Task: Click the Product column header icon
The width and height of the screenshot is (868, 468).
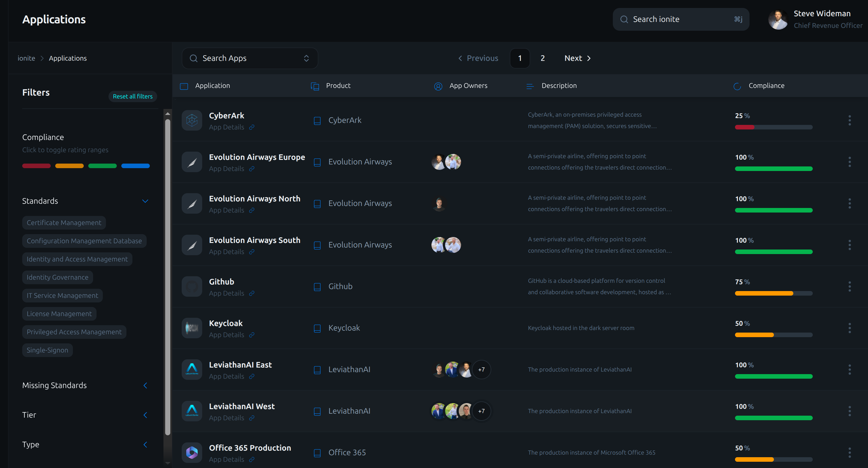Action: [315, 86]
